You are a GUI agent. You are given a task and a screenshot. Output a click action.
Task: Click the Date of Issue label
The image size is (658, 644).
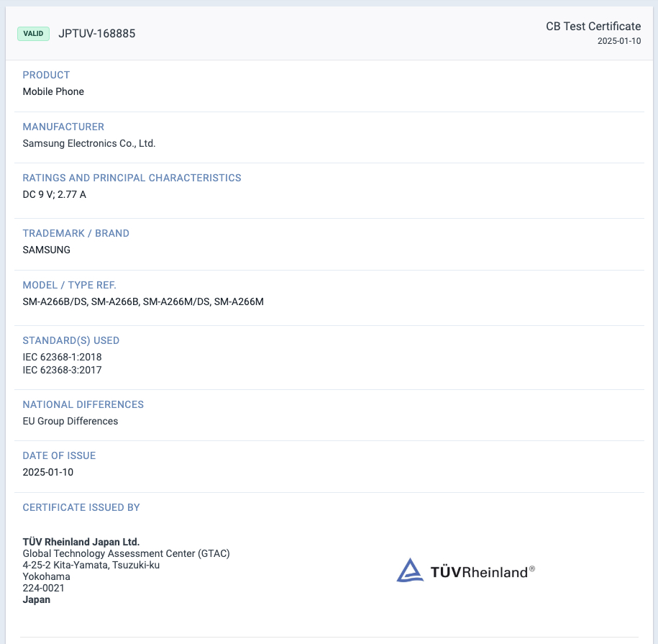(59, 455)
